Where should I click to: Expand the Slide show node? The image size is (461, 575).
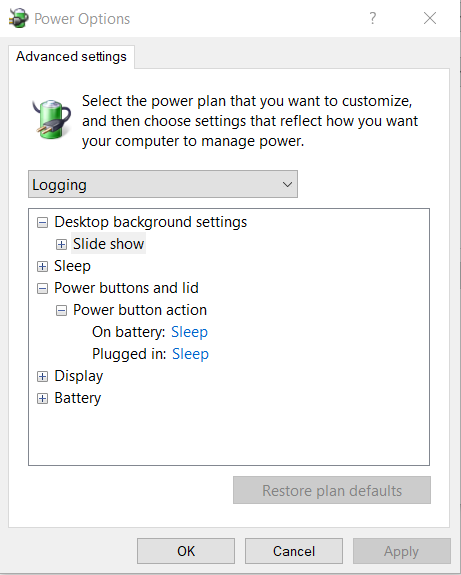(61, 244)
